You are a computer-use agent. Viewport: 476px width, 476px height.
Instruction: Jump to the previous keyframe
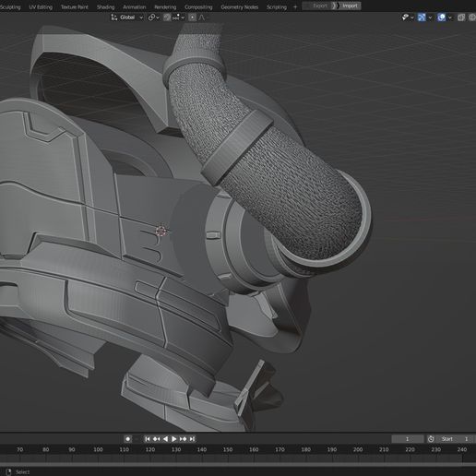point(156,439)
